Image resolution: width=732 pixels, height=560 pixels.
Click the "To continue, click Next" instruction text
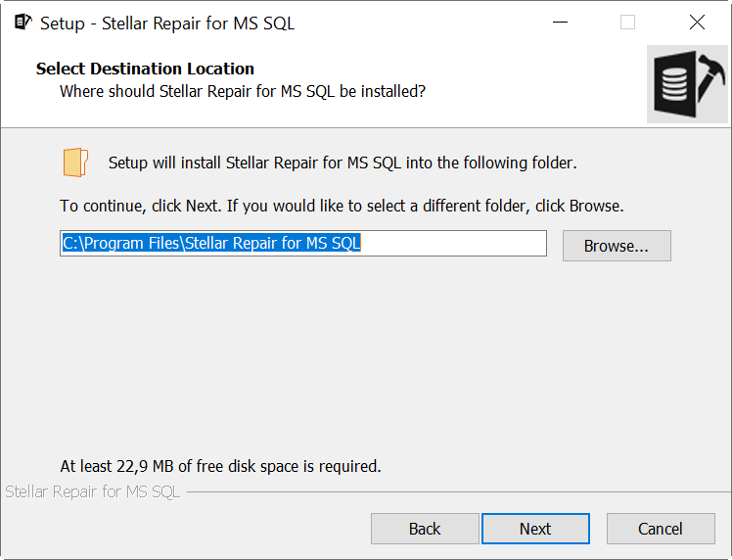(342, 206)
